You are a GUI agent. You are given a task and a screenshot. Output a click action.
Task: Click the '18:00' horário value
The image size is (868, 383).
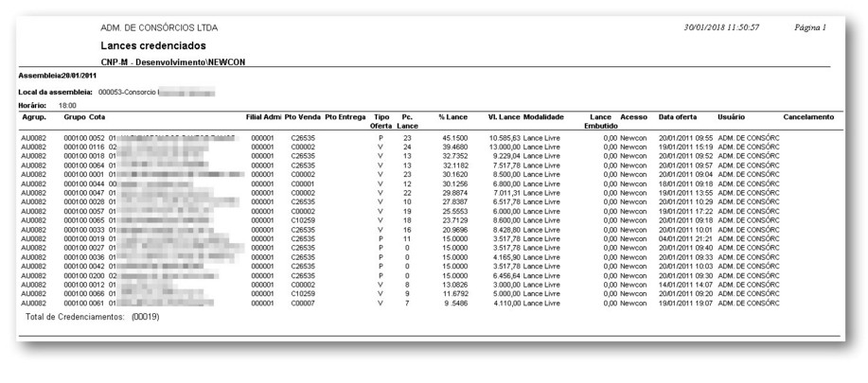67,105
